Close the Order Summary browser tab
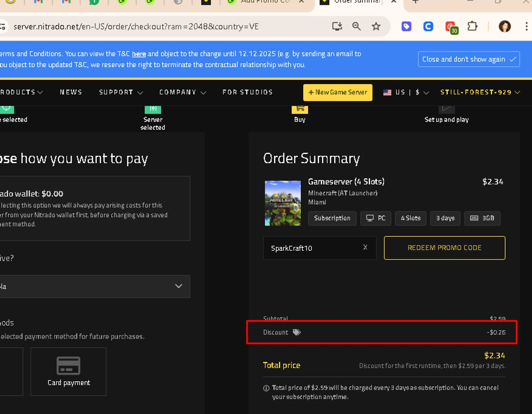The image size is (532, 414). point(394,1)
